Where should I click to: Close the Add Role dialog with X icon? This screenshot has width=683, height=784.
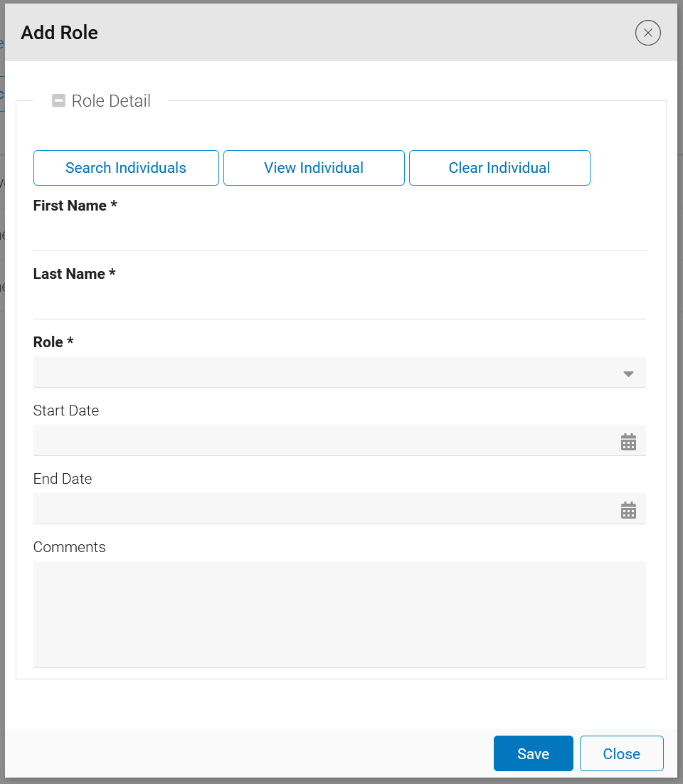click(x=648, y=33)
